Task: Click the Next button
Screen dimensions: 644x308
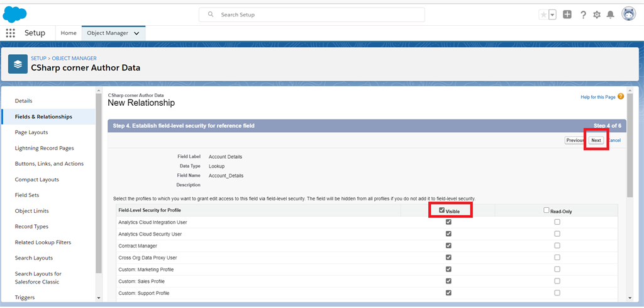Action: 596,140
